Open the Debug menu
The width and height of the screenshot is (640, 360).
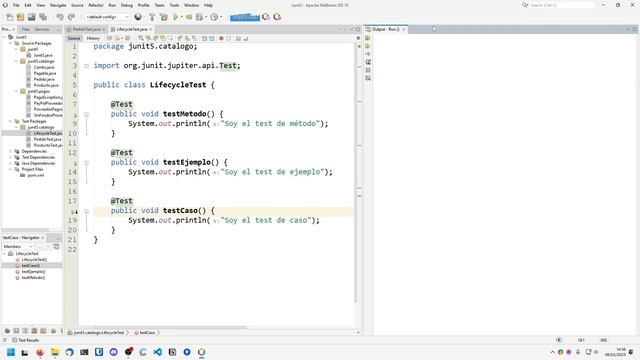click(x=127, y=5)
